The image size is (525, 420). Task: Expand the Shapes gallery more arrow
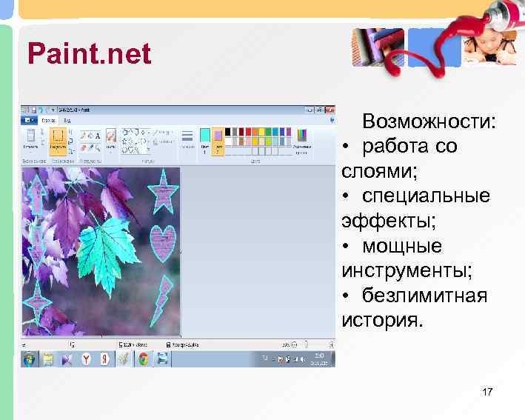[149, 151]
